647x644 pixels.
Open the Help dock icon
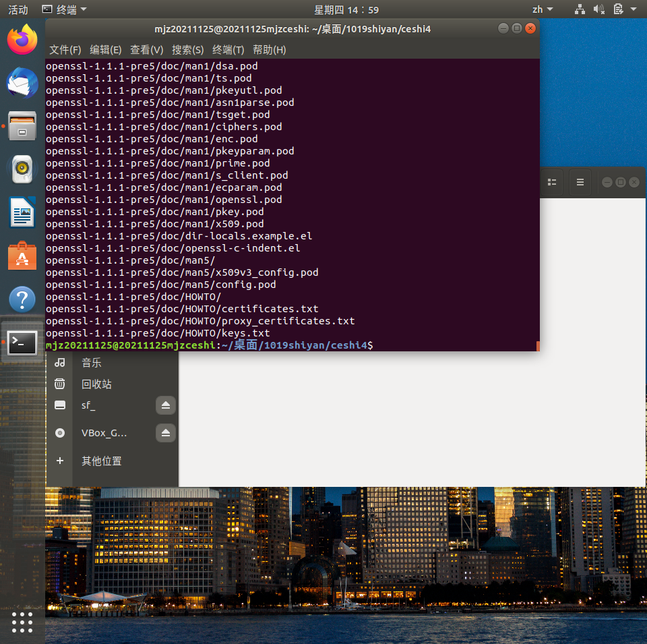[x=22, y=299]
